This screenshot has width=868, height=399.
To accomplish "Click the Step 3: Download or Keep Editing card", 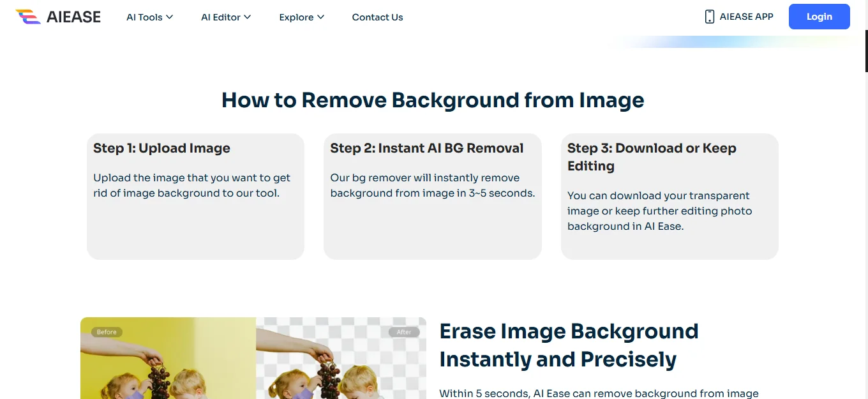I will (670, 196).
